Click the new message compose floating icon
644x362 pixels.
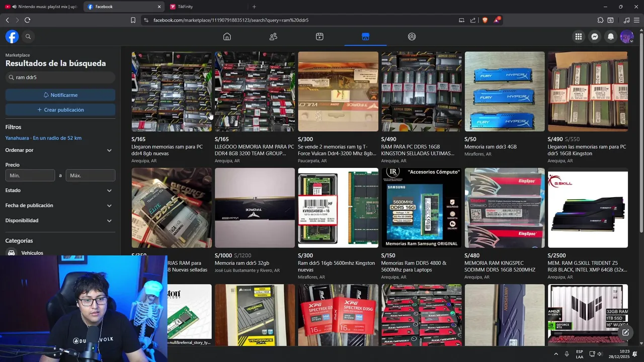point(625,332)
